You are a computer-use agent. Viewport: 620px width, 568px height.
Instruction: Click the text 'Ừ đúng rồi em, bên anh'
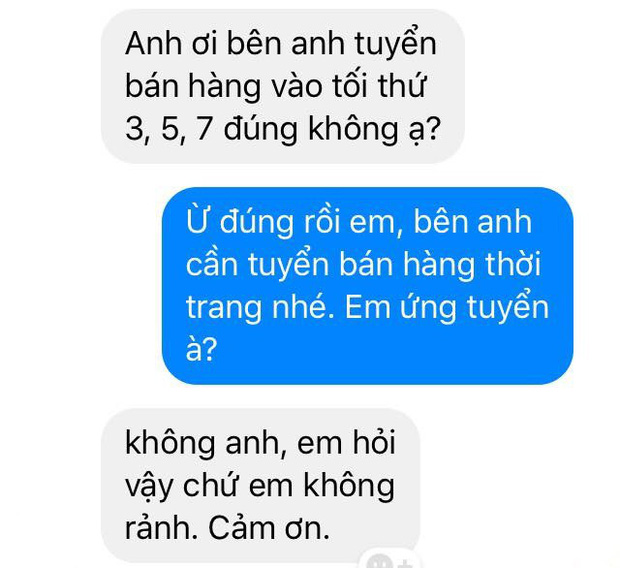(359, 221)
